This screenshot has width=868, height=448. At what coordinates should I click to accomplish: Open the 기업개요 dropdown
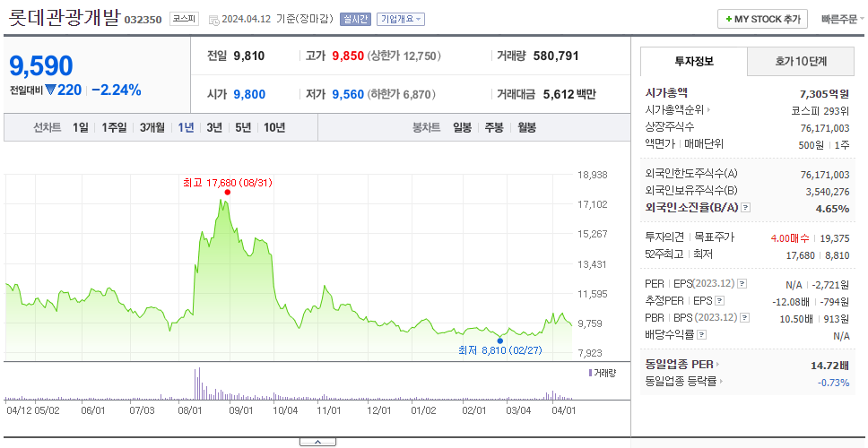click(x=400, y=20)
